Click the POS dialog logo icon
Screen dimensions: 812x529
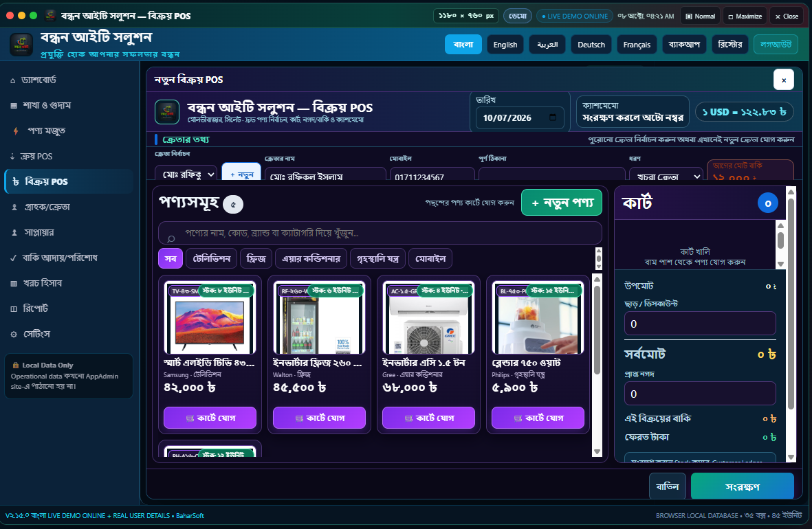[167, 112]
